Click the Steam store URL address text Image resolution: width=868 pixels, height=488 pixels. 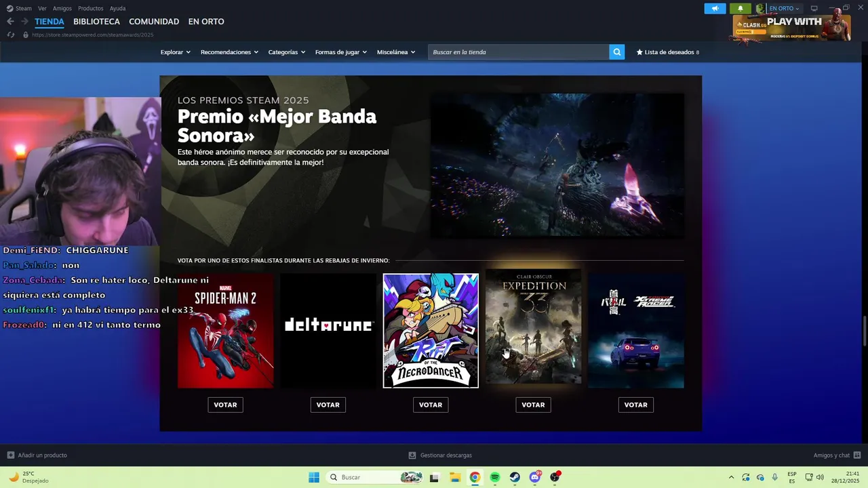93,35
